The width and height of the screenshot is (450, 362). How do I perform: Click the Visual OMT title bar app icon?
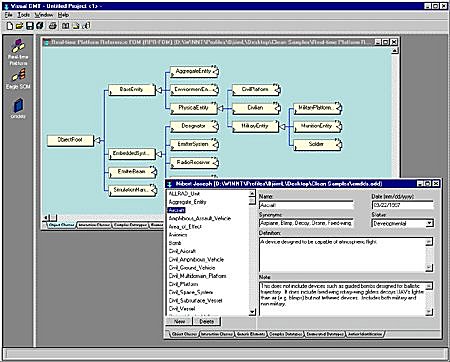(6, 6)
